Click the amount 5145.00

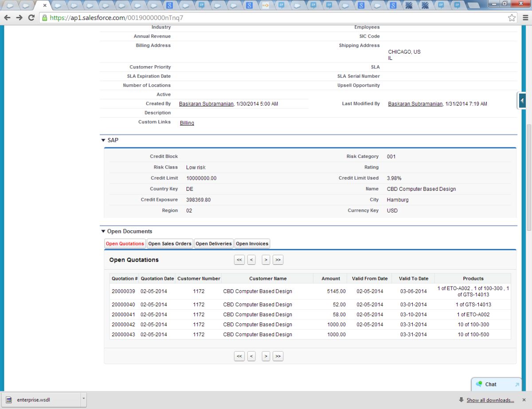click(336, 291)
